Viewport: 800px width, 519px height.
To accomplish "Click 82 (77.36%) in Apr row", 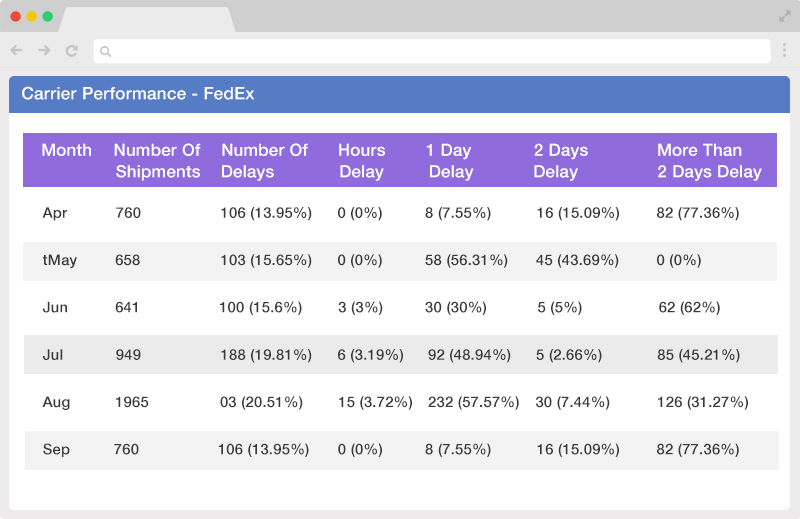I will 698,213.
